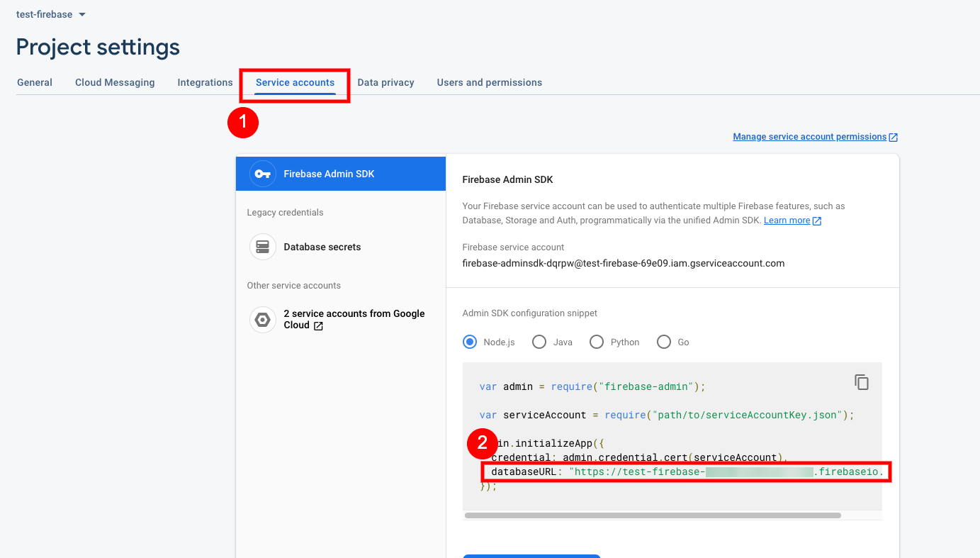Open the Cloud Messaging tab
The image size is (980, 558).
coord(115,82)
